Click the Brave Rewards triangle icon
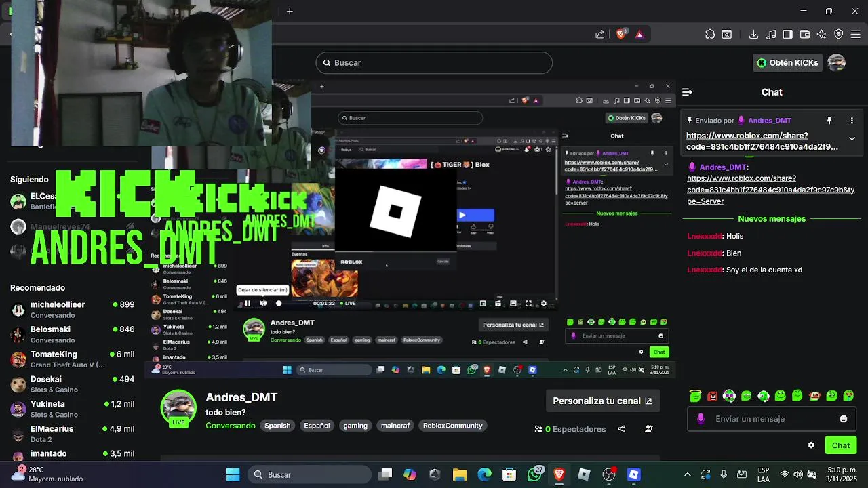868x488 pixels. click(639, 34)
